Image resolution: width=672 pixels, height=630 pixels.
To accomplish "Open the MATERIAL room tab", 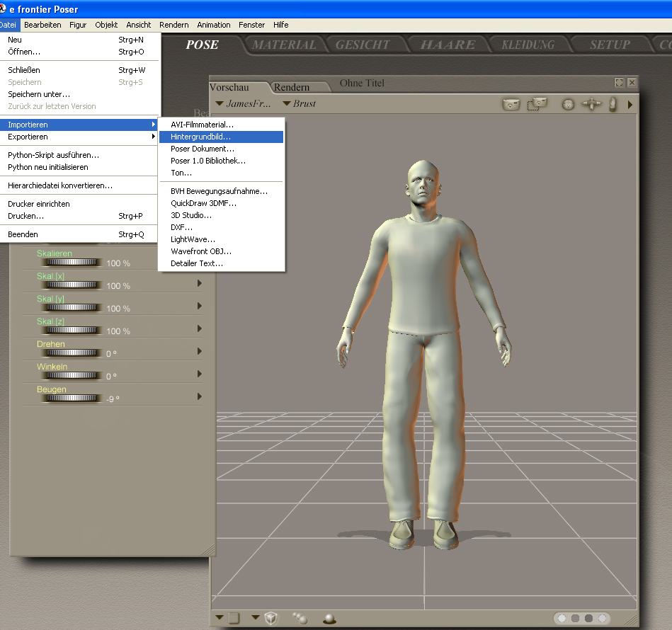I will (x=284, y=45).
